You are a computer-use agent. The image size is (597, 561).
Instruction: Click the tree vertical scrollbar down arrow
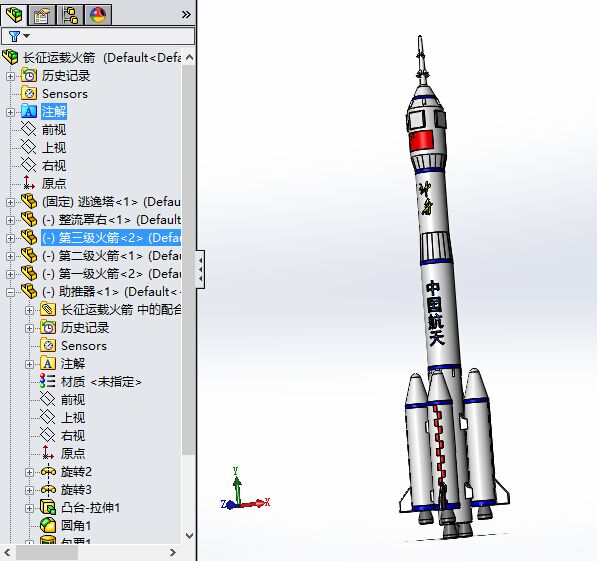point(189,535)
